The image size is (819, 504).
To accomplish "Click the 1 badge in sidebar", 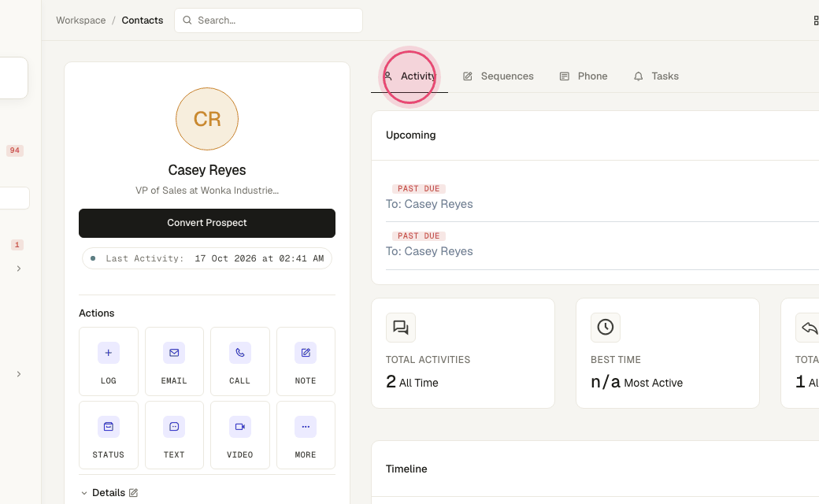I will pos(17,245).
